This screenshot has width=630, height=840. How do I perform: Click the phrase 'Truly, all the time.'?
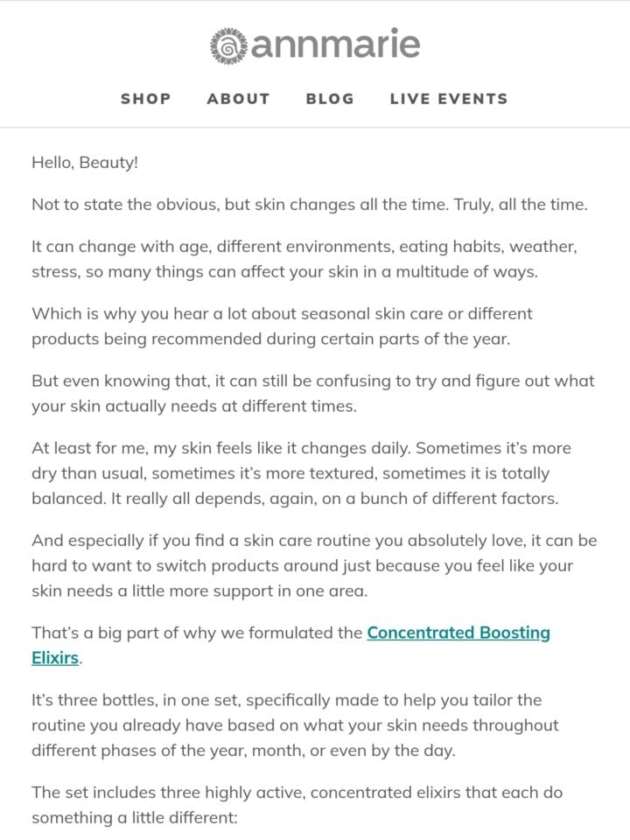pyautogui.click(x=521, y=205)
